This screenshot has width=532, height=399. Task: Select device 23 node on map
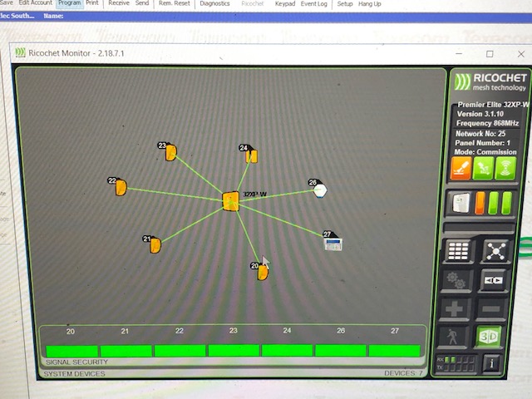pyautogui.click(x=170, y=152)
